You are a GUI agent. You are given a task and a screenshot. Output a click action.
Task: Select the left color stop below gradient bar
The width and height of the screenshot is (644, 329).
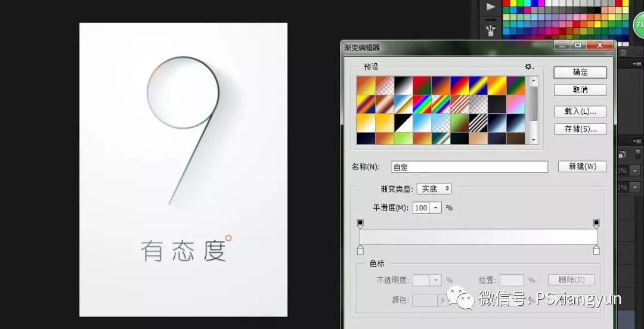pos(360,250)
